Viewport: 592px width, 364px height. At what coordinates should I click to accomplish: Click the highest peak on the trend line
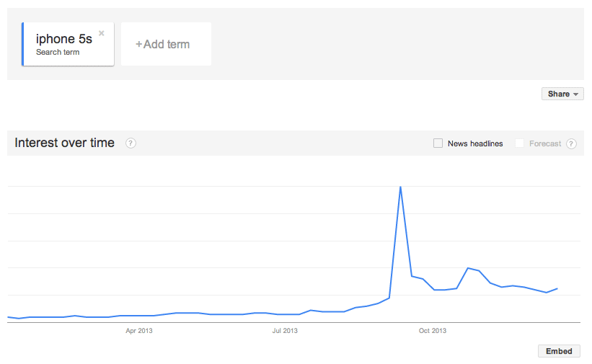click(x=400, y=187)
